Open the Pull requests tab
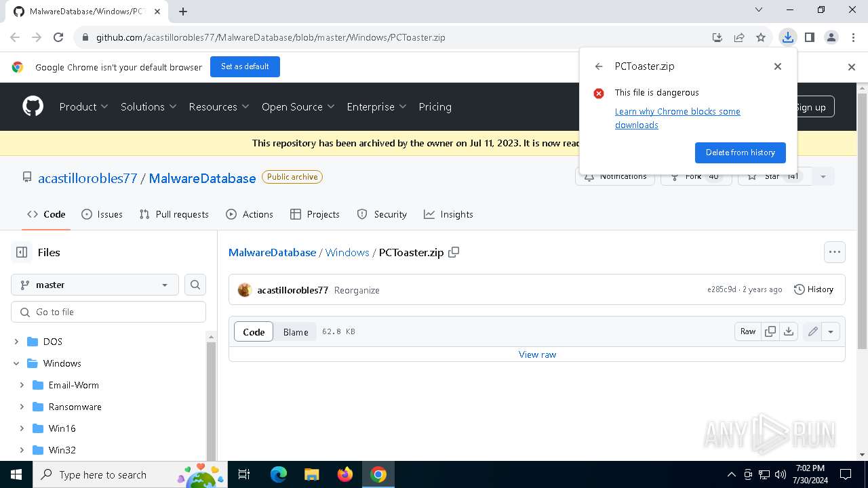Viewport: 868px width, 488px height. point(174,214)
